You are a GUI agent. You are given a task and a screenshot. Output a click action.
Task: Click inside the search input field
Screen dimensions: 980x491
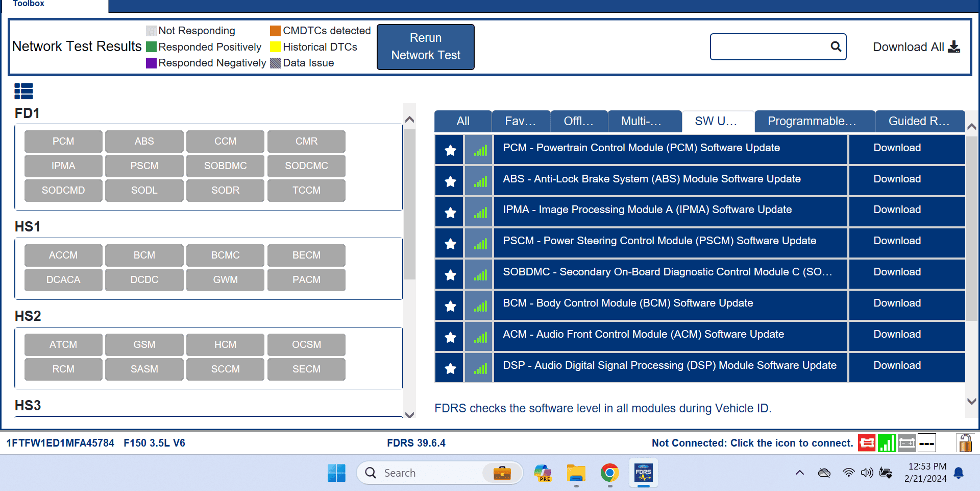(771, 46)
